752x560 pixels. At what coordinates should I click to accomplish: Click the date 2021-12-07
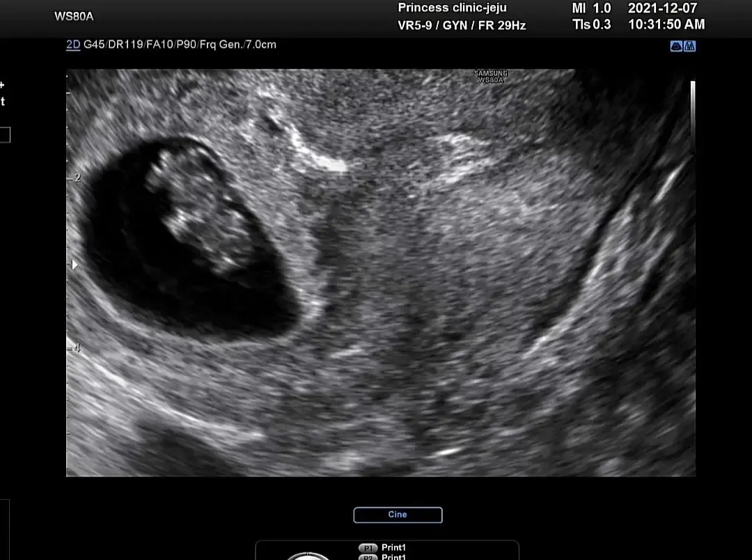(662, 8)
